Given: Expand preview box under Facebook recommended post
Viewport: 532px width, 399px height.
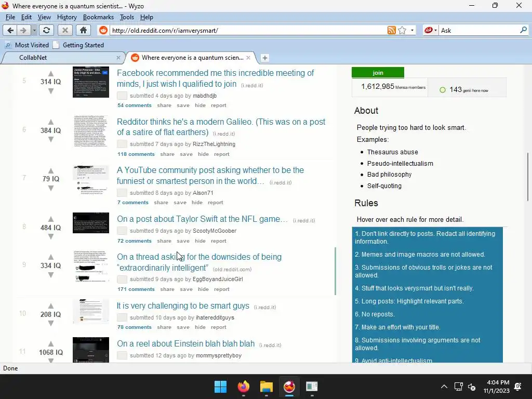Looking at the screenshot, I should click(122, 96).
